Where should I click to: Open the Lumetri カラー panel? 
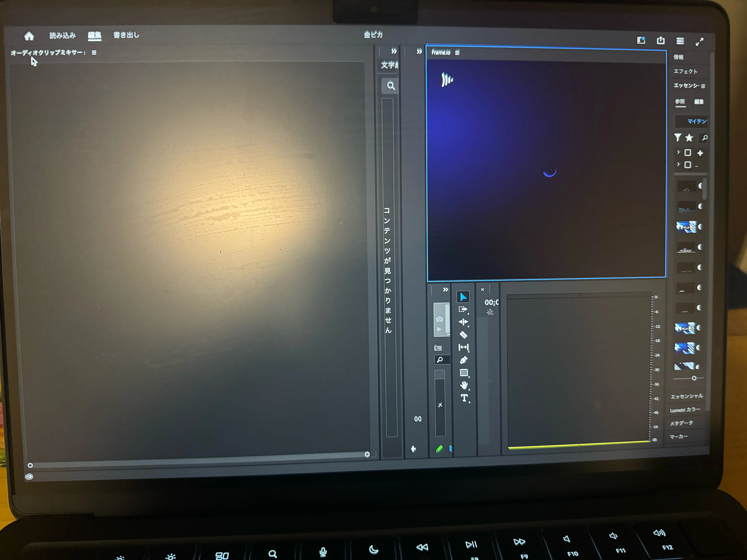(685, 410)
